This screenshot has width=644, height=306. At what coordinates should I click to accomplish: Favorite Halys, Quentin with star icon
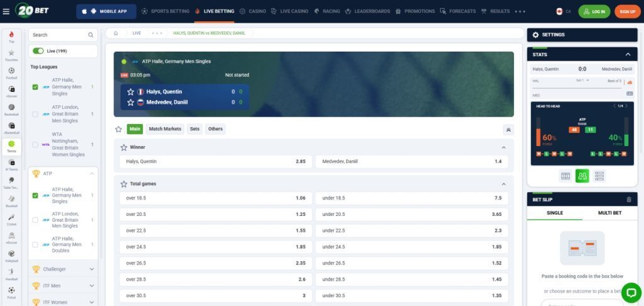(131, 92)
